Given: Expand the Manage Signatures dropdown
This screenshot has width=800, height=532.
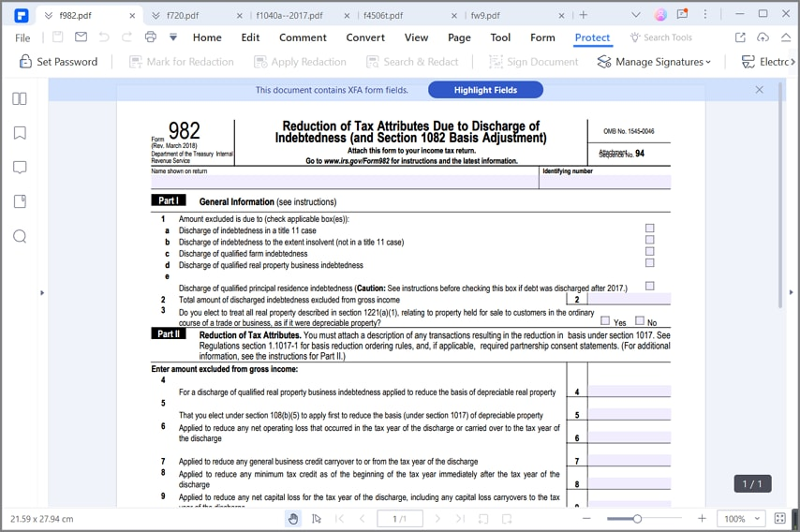Looking at the screenshot, I should pos(653,62).
